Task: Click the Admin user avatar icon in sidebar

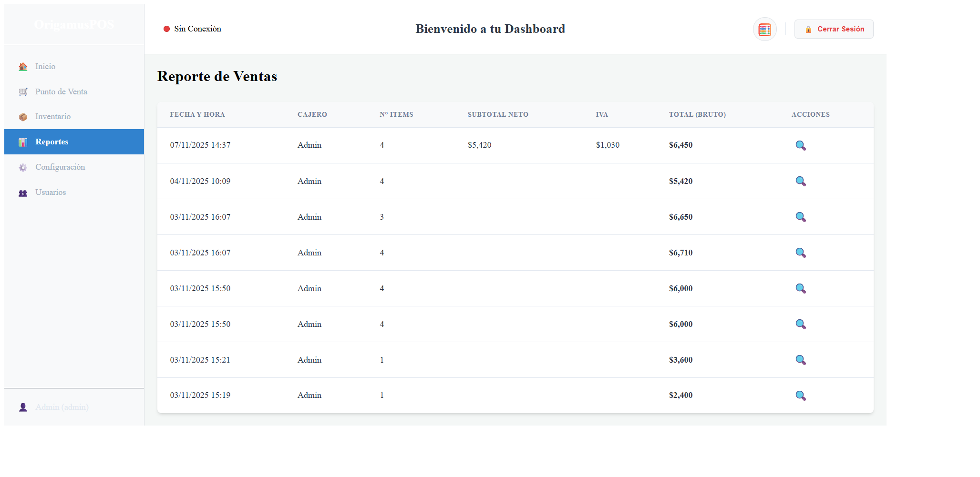Action: tap(23, 407)
